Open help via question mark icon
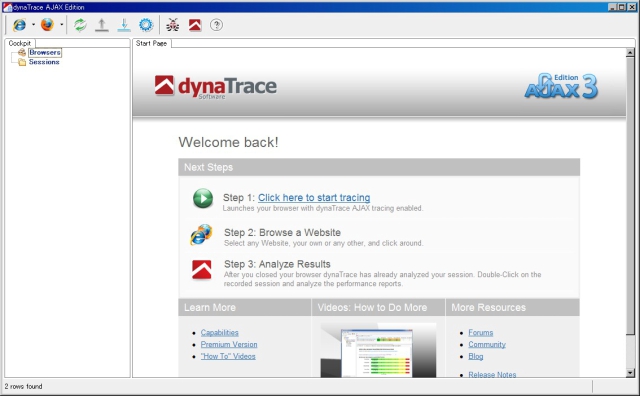640x396 pixels. [216, 25]
